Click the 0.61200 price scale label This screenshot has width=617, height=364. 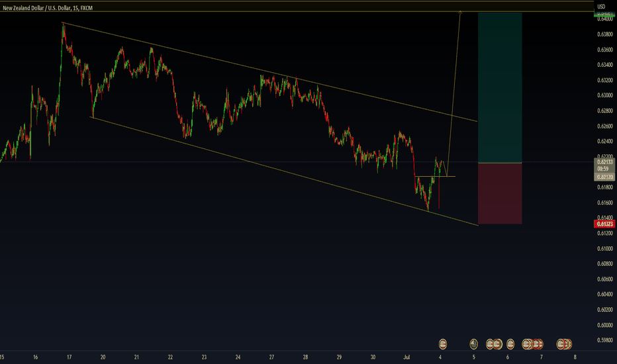click(x=605, y=233)
